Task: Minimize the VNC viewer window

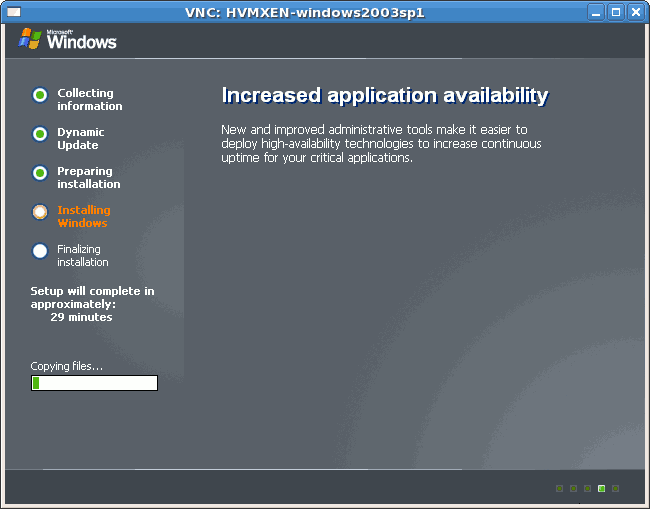Action: 597,12
